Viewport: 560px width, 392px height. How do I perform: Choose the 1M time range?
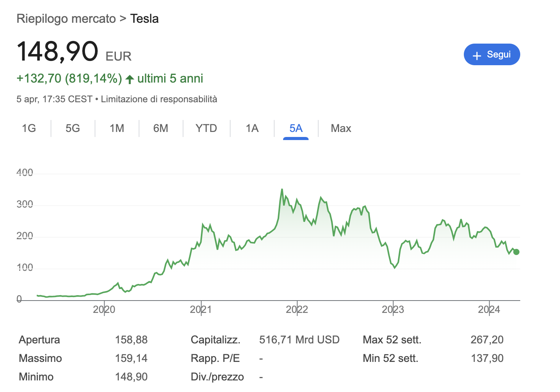[x=117, y=128]
